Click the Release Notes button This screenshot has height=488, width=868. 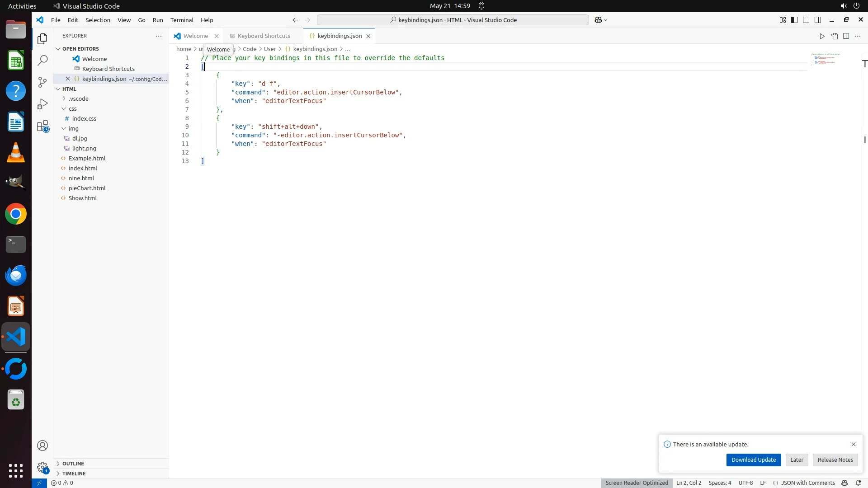835,460
